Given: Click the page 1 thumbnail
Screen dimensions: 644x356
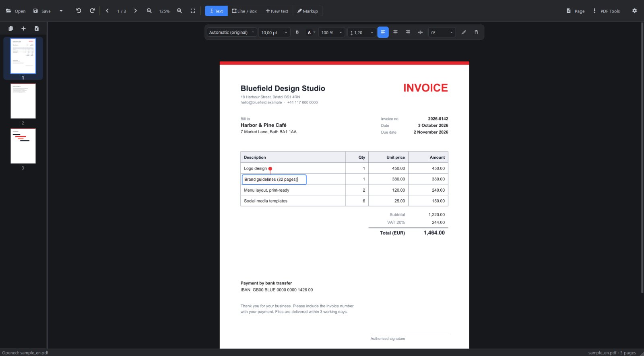Looking at the screenshot, I should pos(23,56).
